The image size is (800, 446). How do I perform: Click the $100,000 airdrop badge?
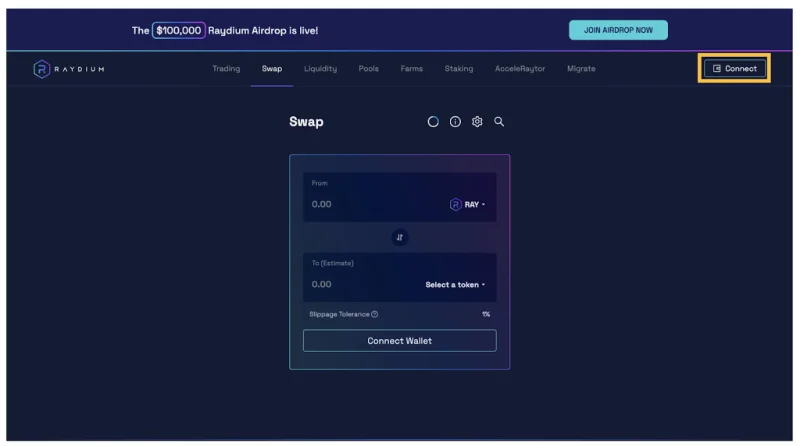click(179, 30)
